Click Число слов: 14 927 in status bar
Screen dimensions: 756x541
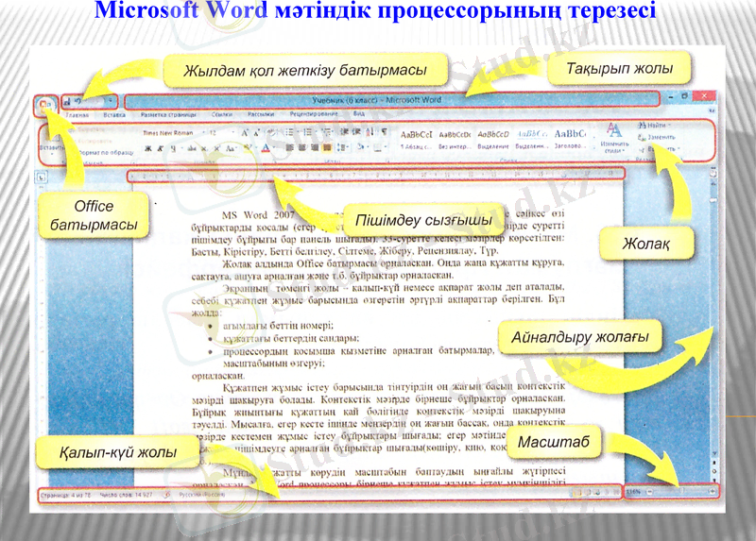click(126, 495)
